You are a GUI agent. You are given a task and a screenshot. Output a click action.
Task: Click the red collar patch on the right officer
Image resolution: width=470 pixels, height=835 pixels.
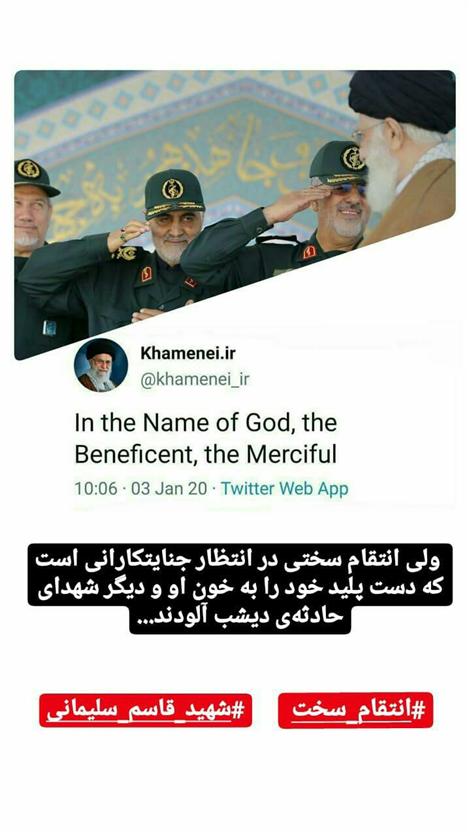pyautogui.click(x=309, y=252)
